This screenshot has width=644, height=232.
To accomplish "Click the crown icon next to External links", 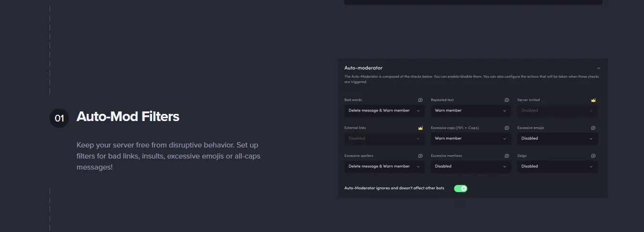I will [420, 128].
